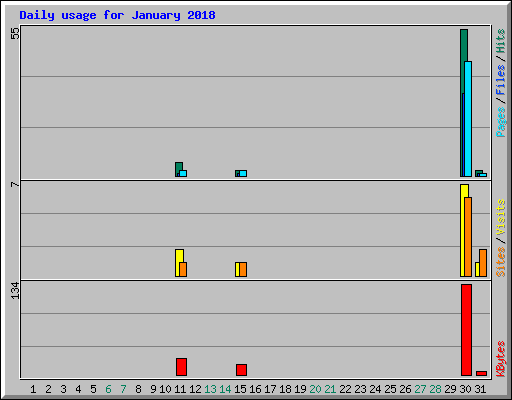Click the yellow Visits bar for day 11
This screenshot has width=512, height=400.
pyautogui.click(x=178, y=263)
